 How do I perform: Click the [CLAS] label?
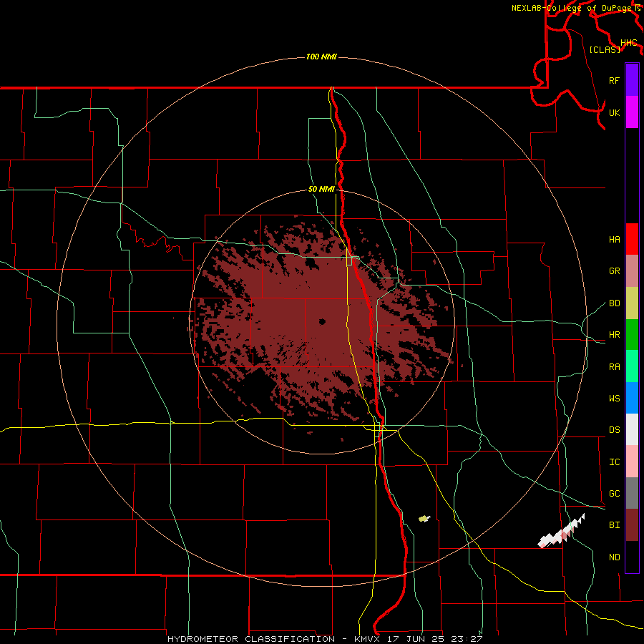pyautogui.click(x=605, y=49)
